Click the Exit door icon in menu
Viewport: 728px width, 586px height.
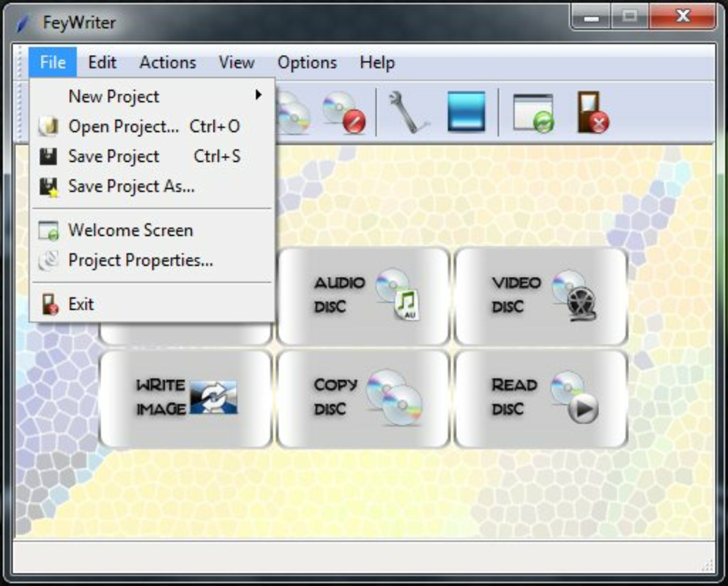tap(50, 304)
